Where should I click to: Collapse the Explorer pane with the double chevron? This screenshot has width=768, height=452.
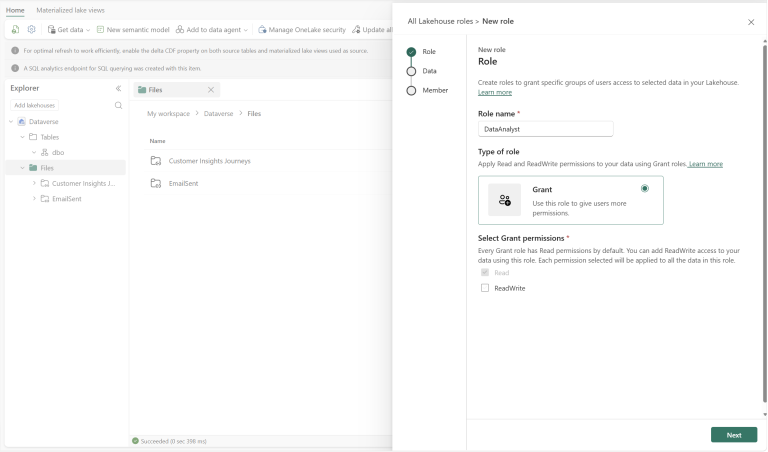click(x=118, y=88)
